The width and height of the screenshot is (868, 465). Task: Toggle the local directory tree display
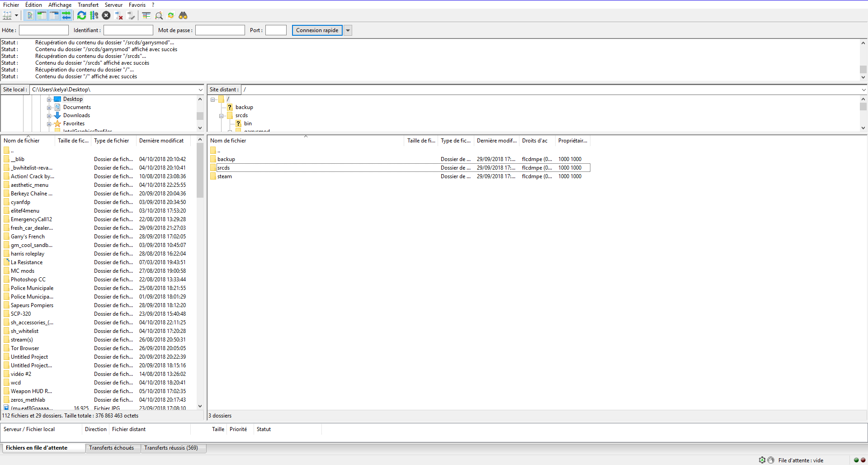(x=42, y=15)
